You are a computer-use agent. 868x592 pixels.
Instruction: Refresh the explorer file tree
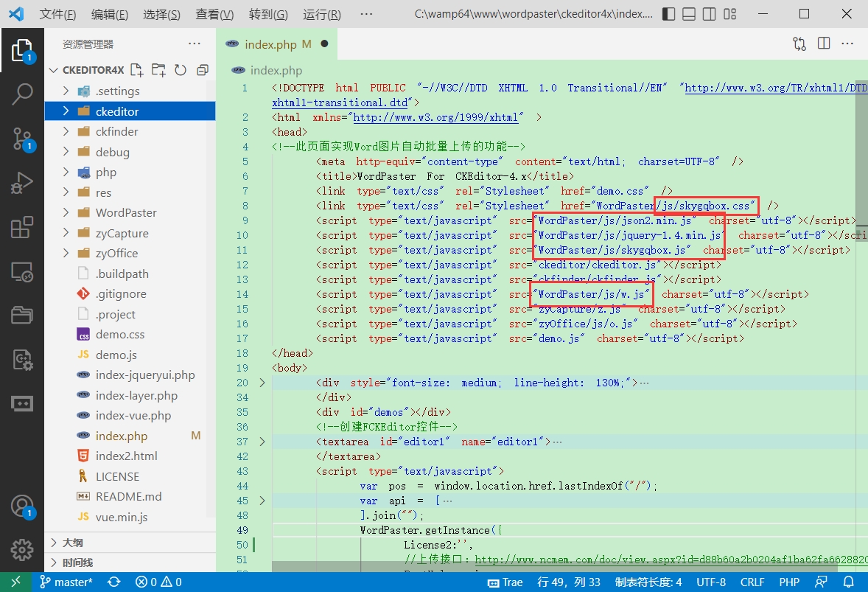(x=181, y=70)
